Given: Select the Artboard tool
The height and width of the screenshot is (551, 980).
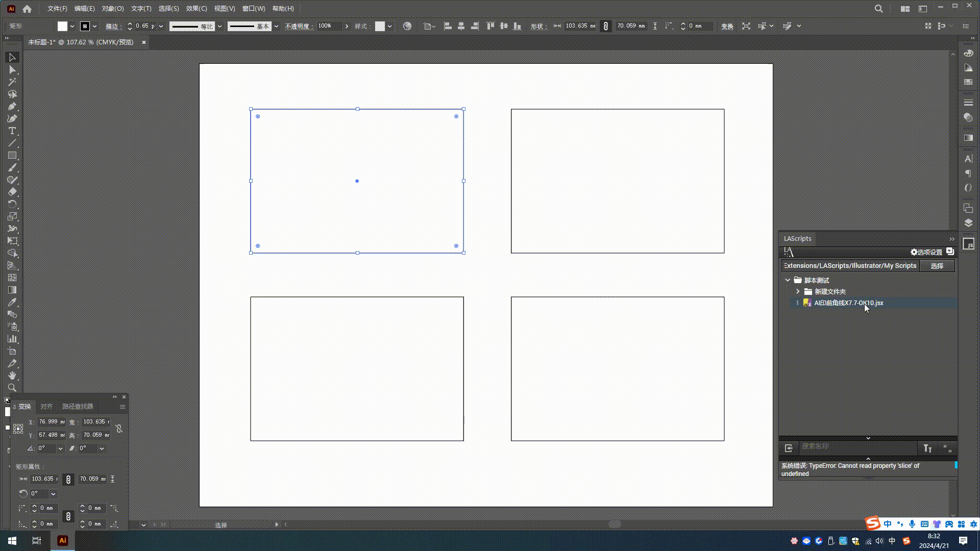Looking at the screenshot, I should click(12, 351).
